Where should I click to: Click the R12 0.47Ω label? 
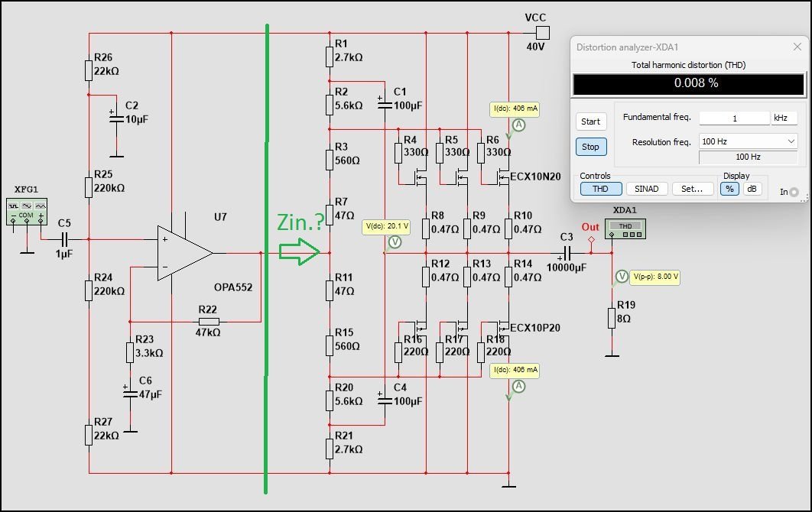click(x=445, y=271)
